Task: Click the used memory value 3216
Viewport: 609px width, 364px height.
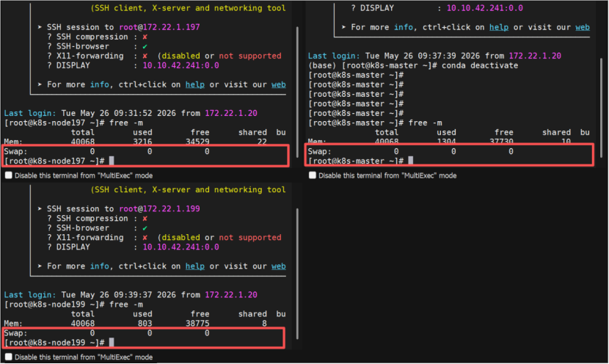Action: click(x=142, y=142)
